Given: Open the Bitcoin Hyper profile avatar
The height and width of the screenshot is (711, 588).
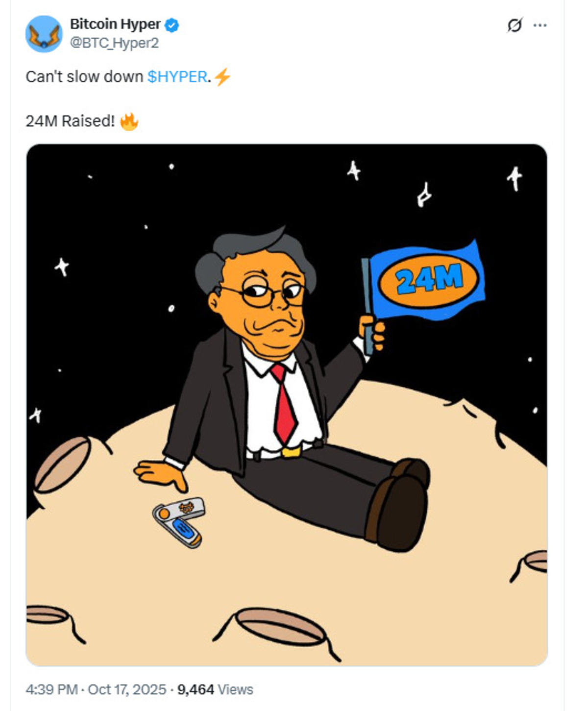Looking at the screenshot, I should click(44, 33).
